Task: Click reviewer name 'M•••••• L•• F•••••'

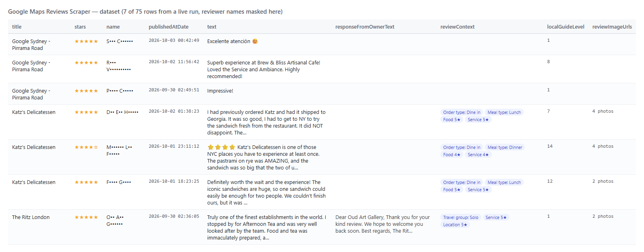Action: point(119,151)
